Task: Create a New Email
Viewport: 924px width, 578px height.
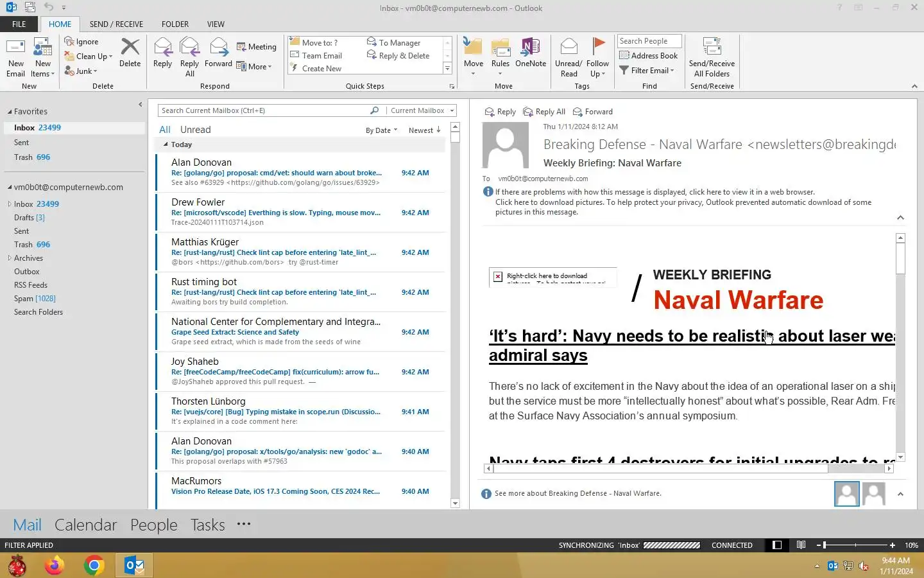Action: [x=15, y=58]
